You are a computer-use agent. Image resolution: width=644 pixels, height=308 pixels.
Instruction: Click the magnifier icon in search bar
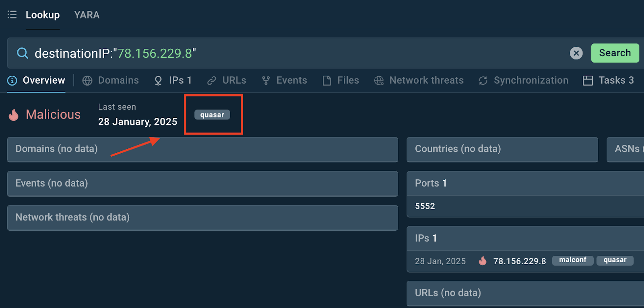coord(23,53)
